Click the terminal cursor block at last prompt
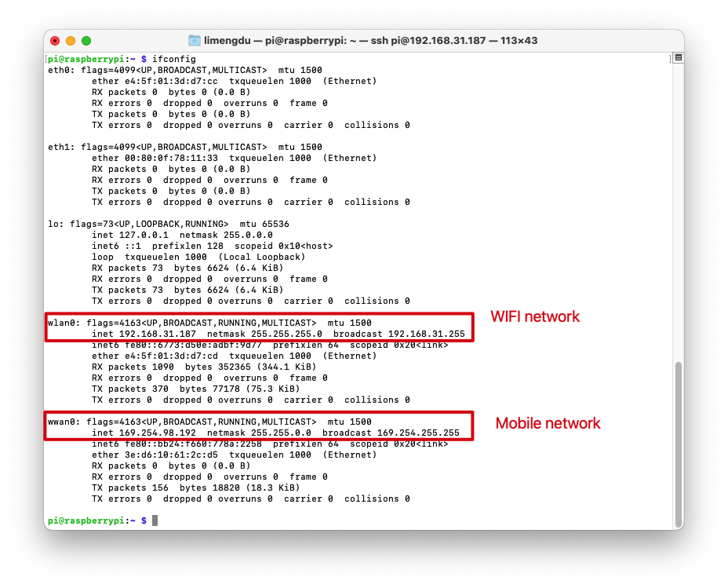Screen dimensions: 728x588 pos(155,520)
